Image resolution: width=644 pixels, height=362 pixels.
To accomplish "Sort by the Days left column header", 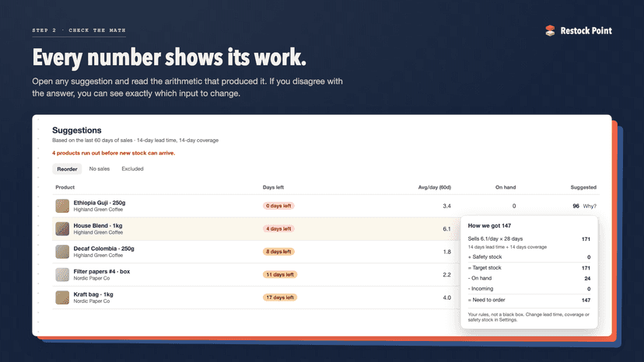I will (273, 187).
